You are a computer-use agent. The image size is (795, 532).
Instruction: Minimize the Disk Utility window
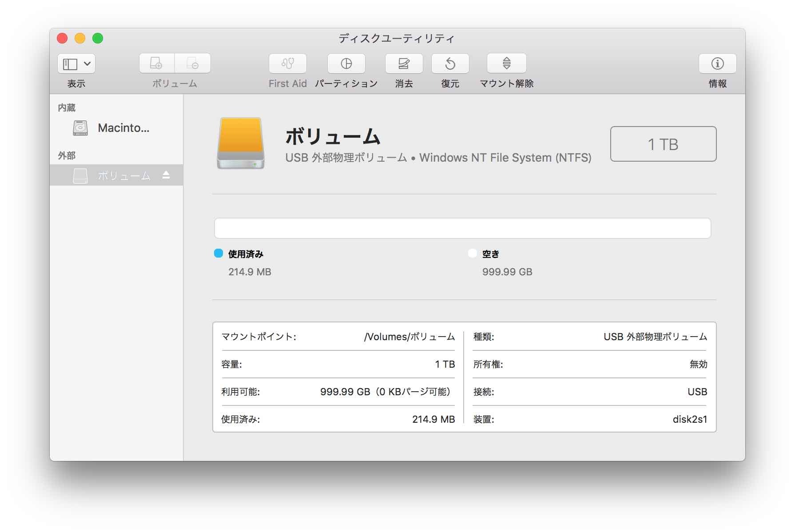(x=80, y=38)
